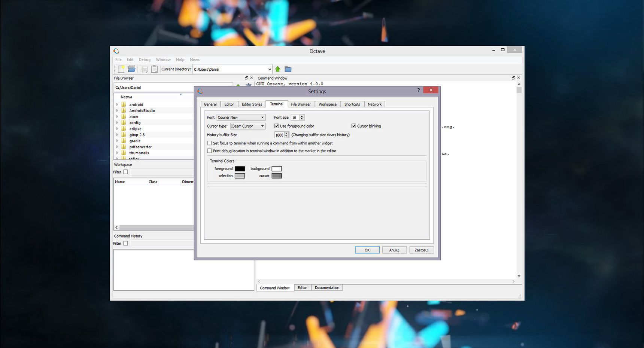Pick the terminal selection color swatch

tap(240, 176)
